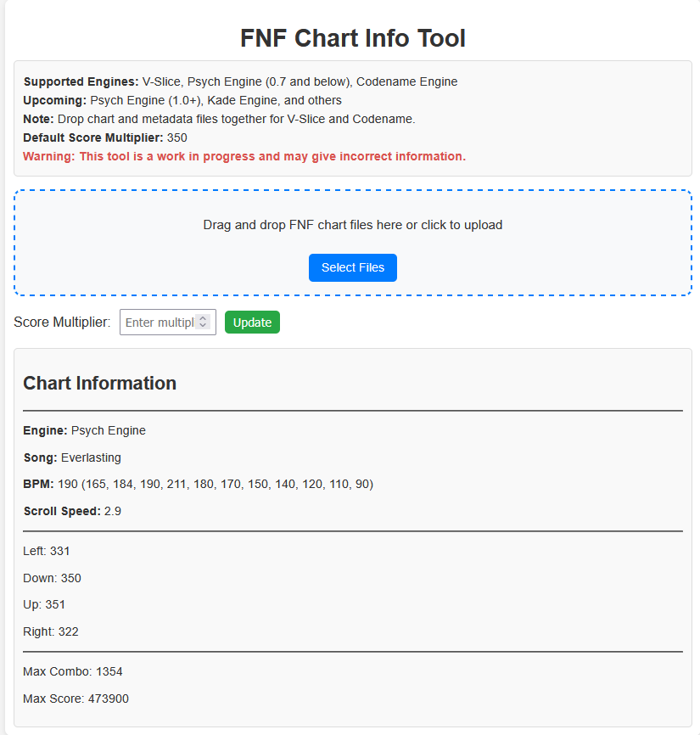Screen dimensions: 700x735
Task: Decrease multiplier with the stepper down arrow
Action: 203,326
